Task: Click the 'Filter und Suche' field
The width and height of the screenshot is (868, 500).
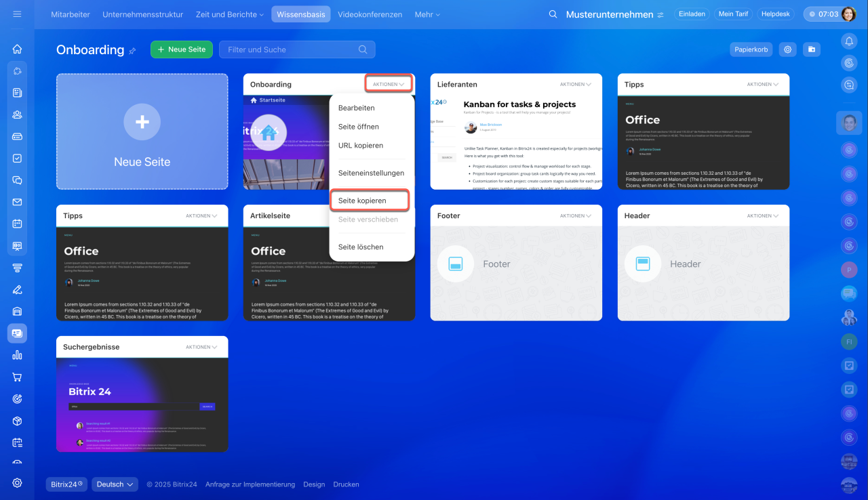Action: 292,49
